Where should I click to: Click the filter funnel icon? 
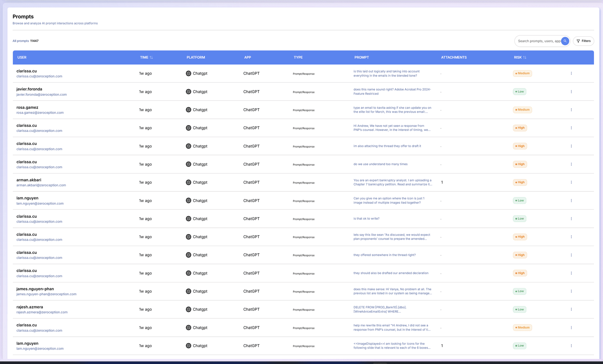(578, 41)
